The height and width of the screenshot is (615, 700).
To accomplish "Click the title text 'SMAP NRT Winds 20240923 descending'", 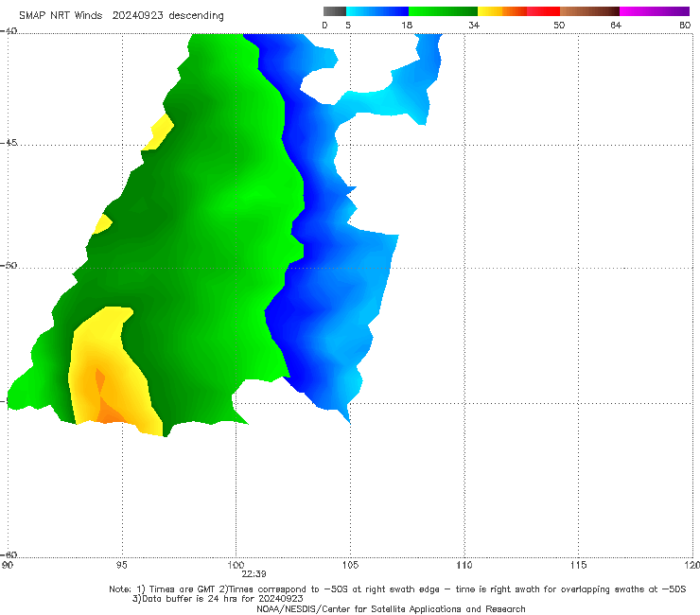I will (x=121, y=15).
